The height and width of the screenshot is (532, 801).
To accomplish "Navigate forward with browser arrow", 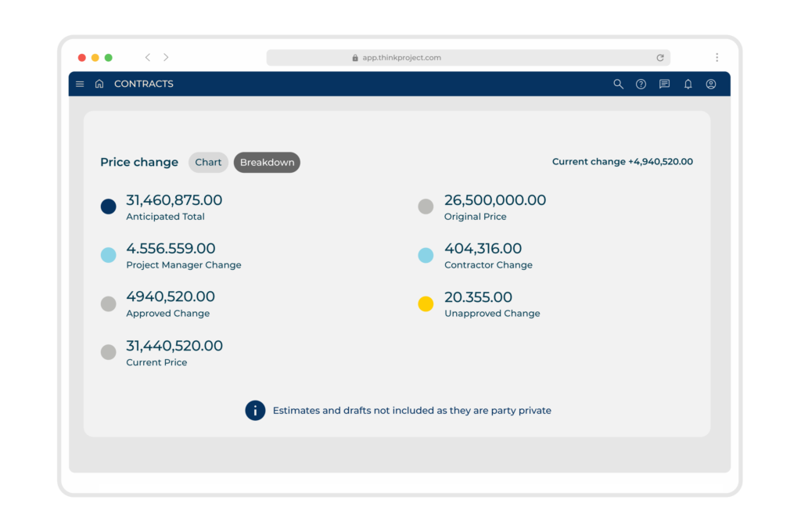I will (166, 57).
